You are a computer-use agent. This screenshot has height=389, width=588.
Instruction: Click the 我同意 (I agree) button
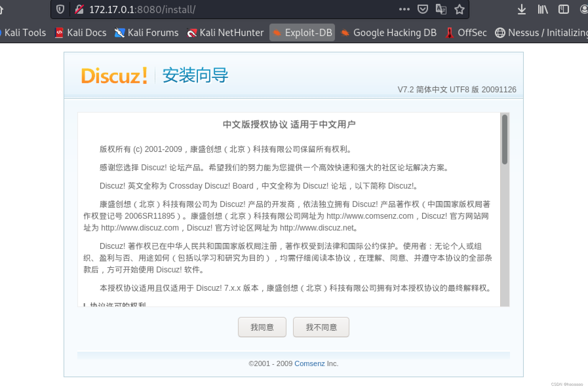262,327
